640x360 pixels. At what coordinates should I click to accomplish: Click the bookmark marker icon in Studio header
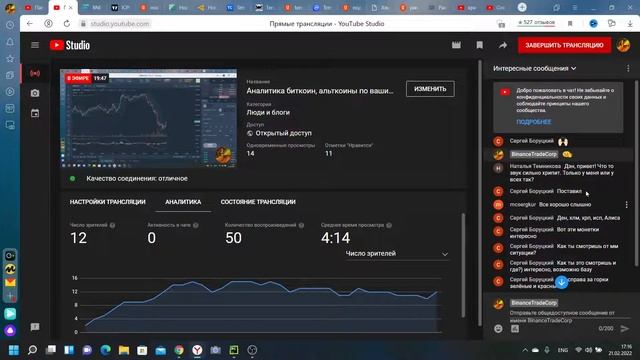click(x=480, y=45)
